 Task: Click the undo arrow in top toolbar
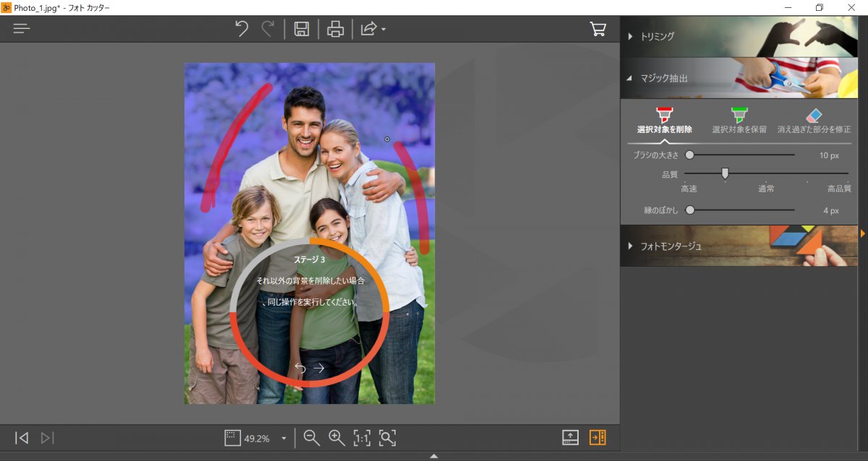pos(242,29)
